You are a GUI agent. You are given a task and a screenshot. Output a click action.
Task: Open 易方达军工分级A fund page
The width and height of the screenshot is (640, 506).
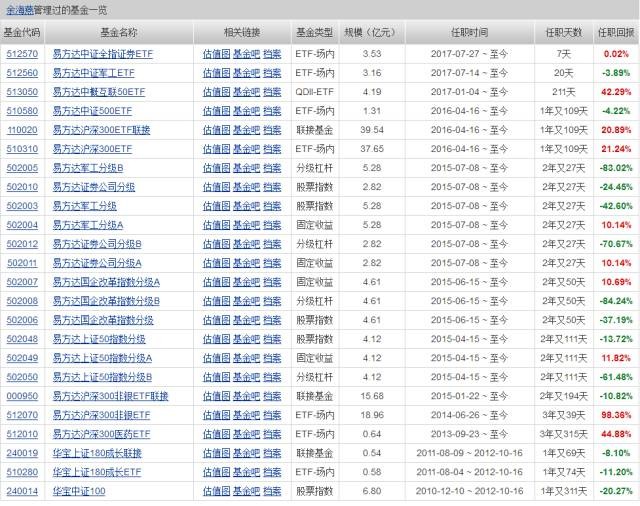88,225
